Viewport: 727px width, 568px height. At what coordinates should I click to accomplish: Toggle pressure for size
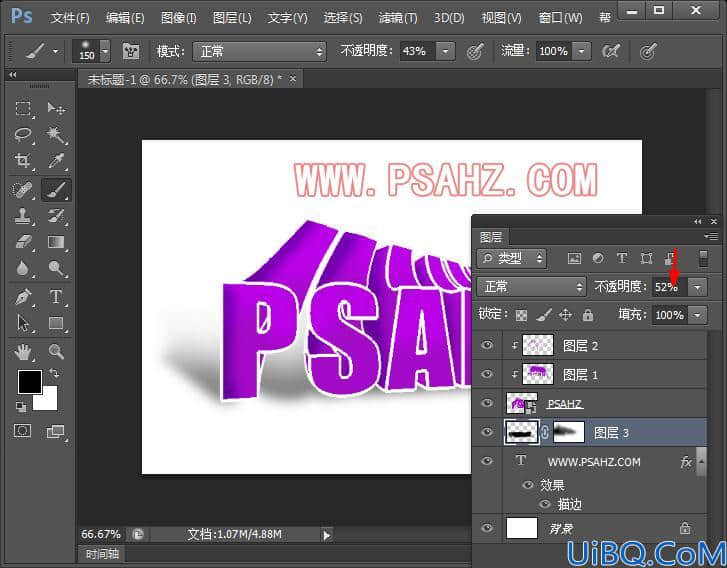(x=648, y=51)
